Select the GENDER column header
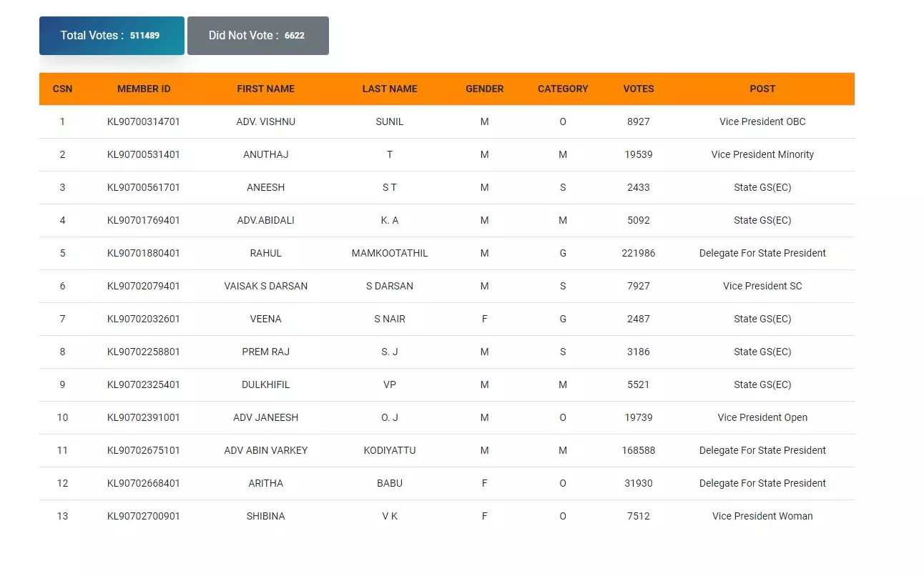The height and width of the screenshot is (576, 924). tap(484, 89)
